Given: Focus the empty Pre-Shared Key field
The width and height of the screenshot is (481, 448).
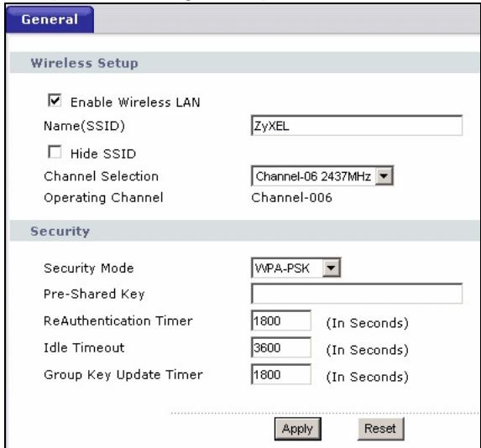Looking at the screenshot, I should tap(357, 294).
